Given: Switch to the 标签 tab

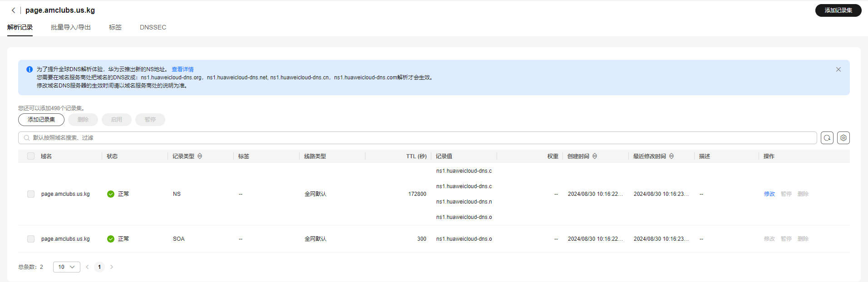Looking at the screenshot, I should pos(115,27).
